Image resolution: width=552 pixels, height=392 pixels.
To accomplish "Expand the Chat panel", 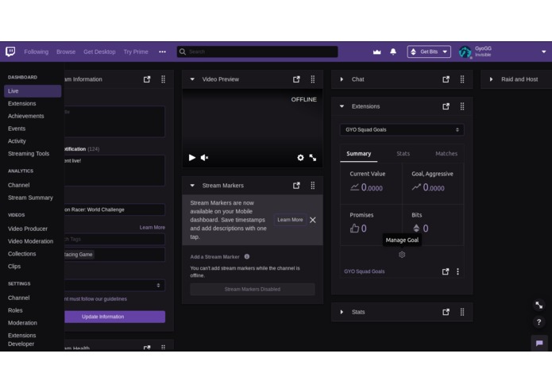I will point(342,79).
